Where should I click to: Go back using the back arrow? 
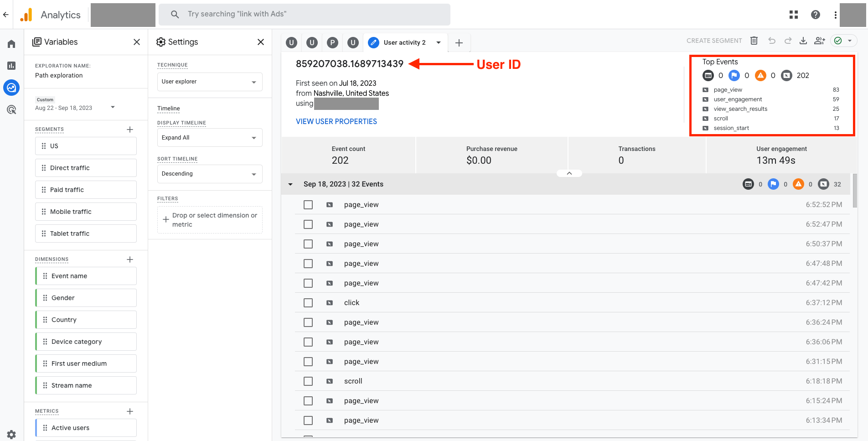point(5,15)
